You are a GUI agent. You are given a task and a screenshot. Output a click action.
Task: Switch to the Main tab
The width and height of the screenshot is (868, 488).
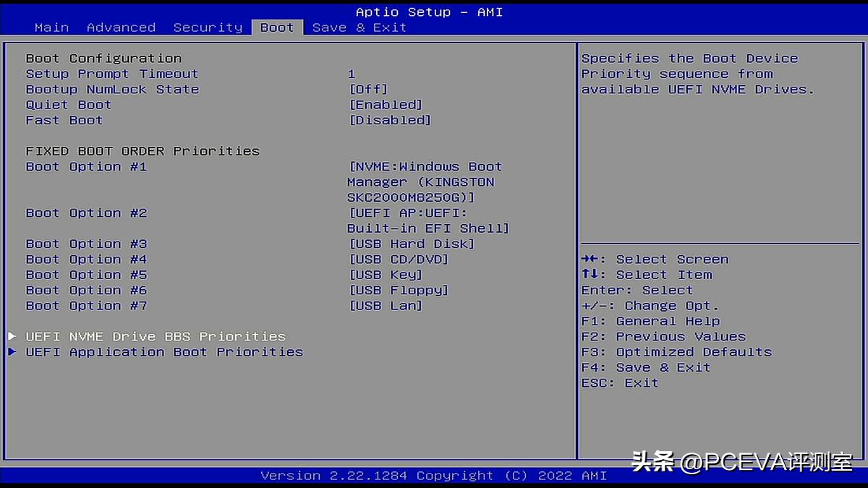point(51,27)
